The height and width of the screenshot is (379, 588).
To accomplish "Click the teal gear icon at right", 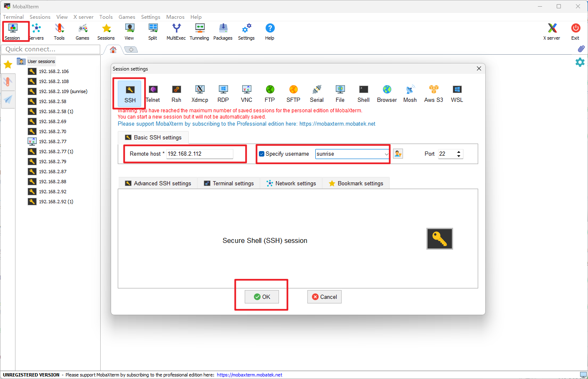I will 580,62.
